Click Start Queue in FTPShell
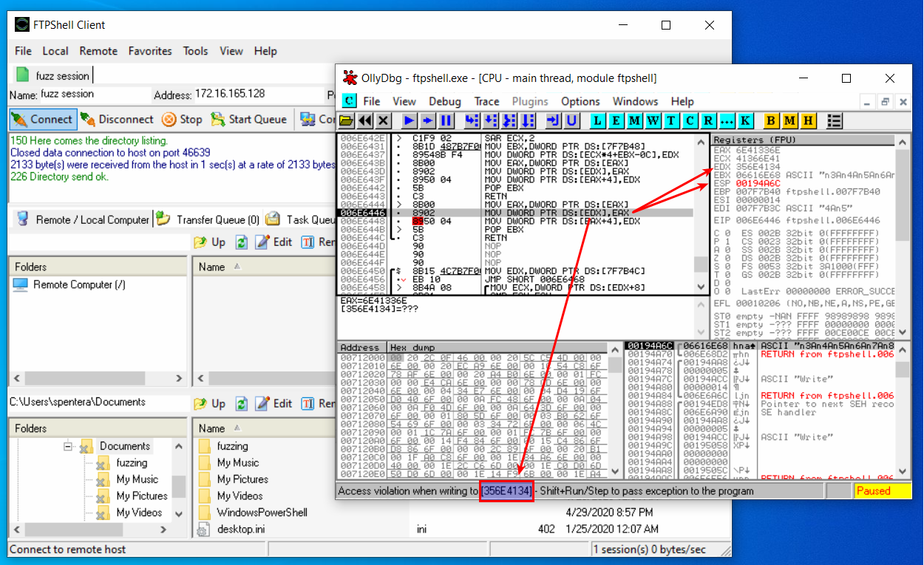Image resolution: width=924 pixels, height=565 pixels. click(x=248, y=119)
